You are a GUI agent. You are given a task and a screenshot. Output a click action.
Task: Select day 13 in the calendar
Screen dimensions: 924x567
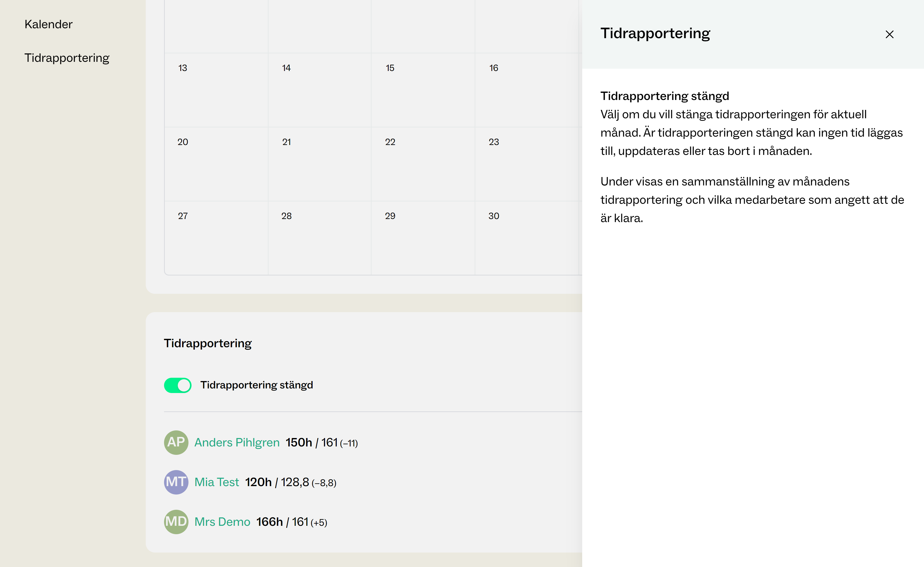point(216,90)
